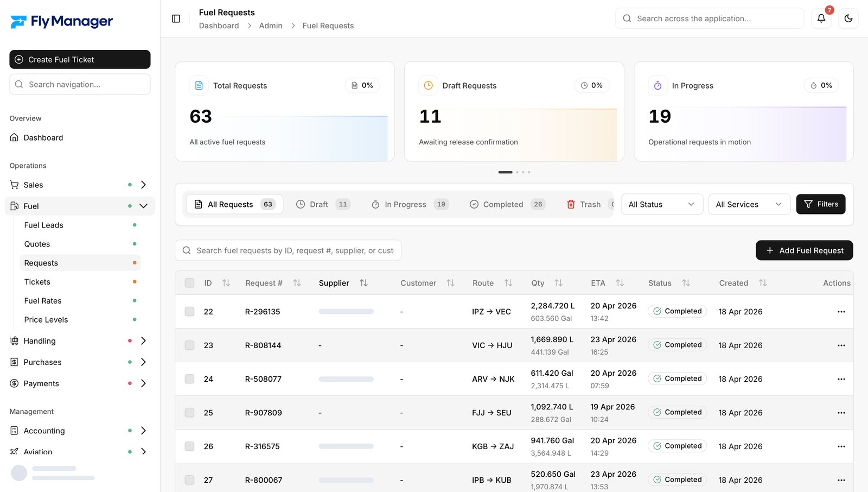Open the All Status dropdown
868x492 pixels.
(x=662, y=204)
